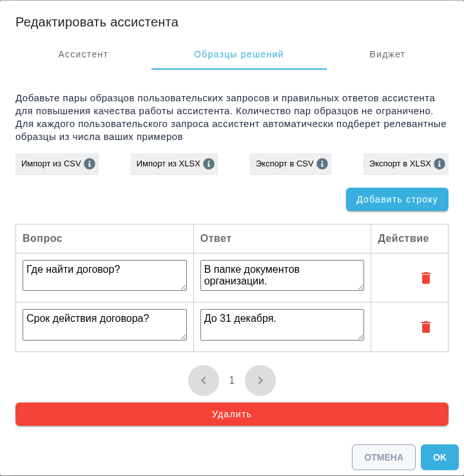This screenshot has width=464, height=476.
Task: Cancel editing with the ОТМЕНА button
Action: (x=383, y=457)
